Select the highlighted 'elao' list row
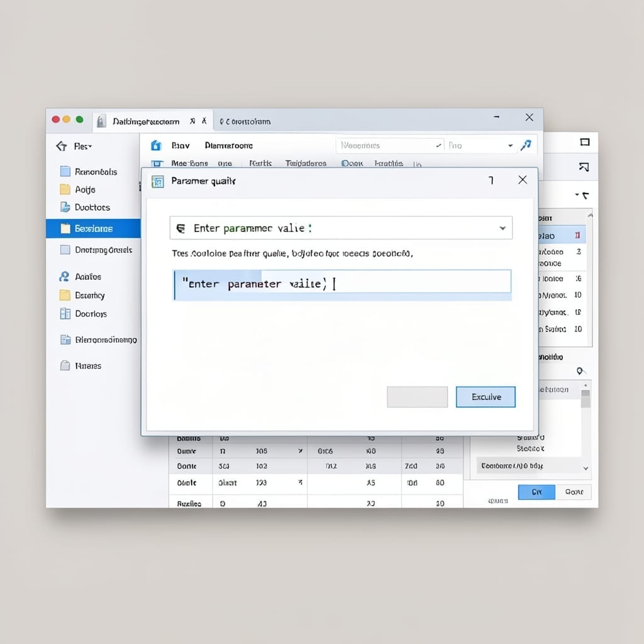Screen dimensions: 644x644 (562, 236)
